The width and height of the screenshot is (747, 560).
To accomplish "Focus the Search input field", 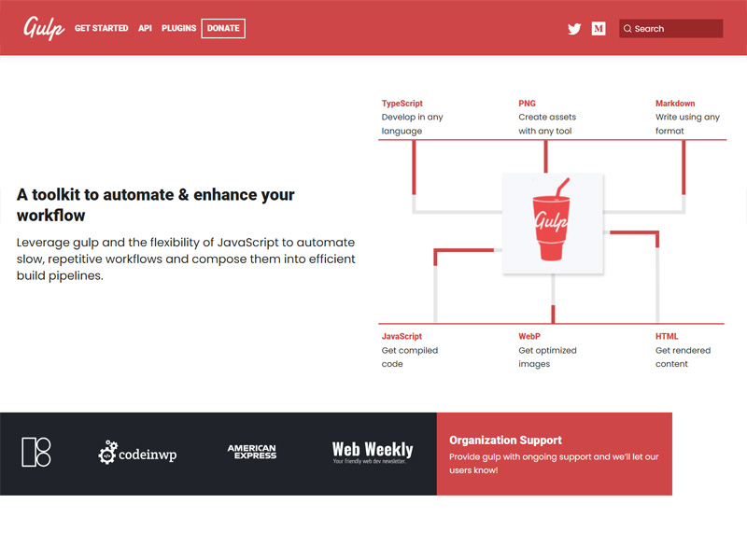I will point(676,29).
